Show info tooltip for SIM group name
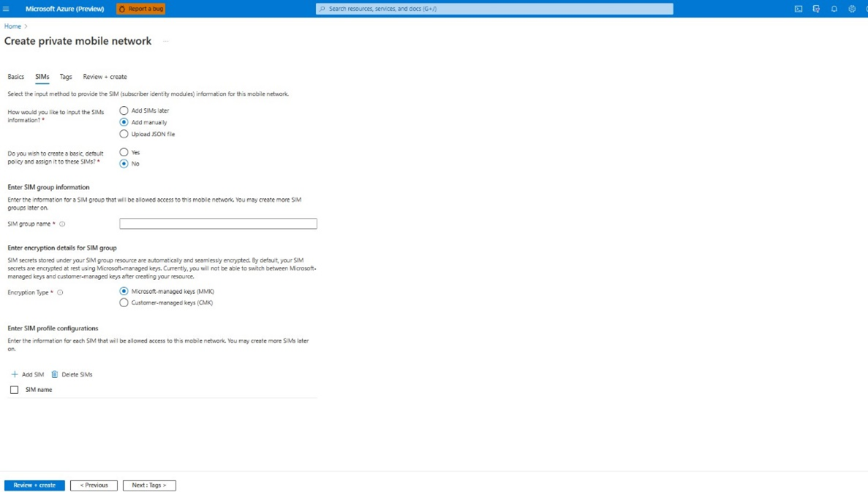This screenshot has height=492, width=868. [62, 224]
